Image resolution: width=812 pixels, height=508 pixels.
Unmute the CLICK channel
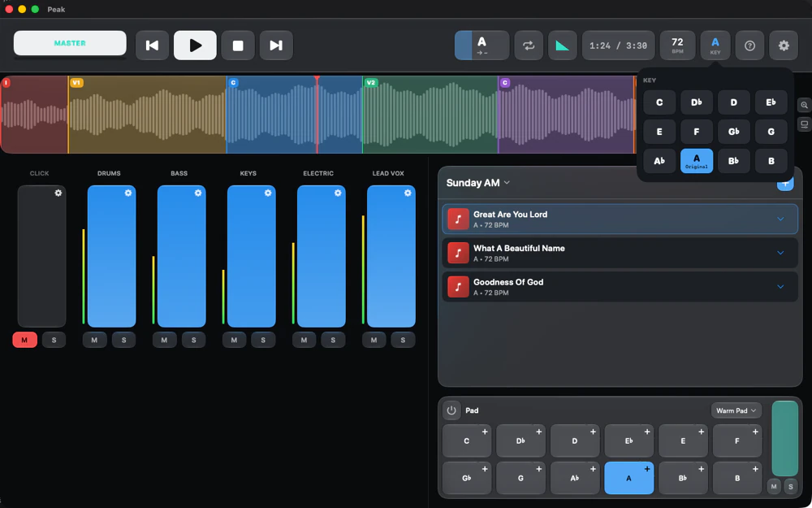tap(25, 340)
